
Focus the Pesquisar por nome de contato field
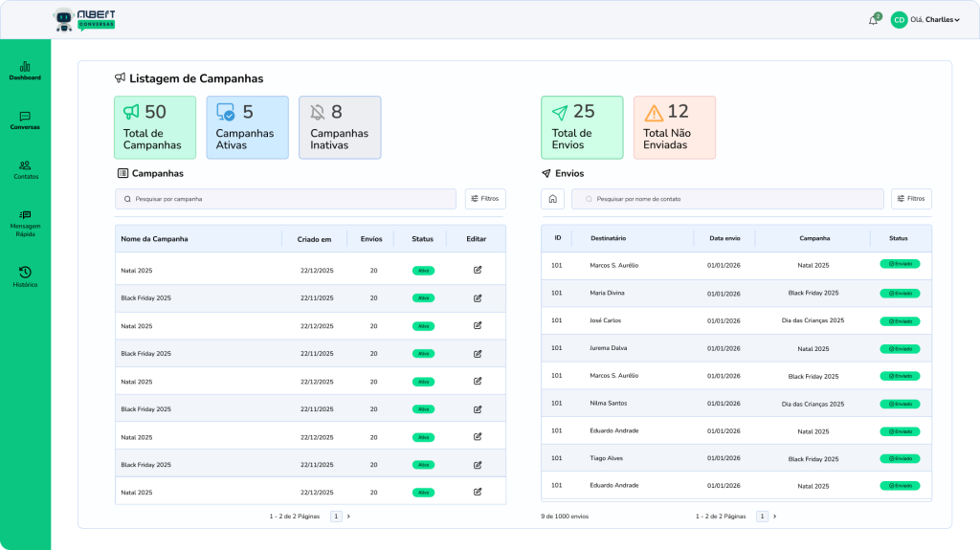[727, 199]
